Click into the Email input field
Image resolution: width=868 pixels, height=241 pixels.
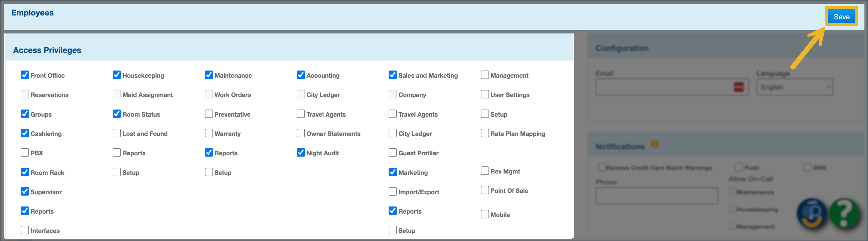click(664, 87)
